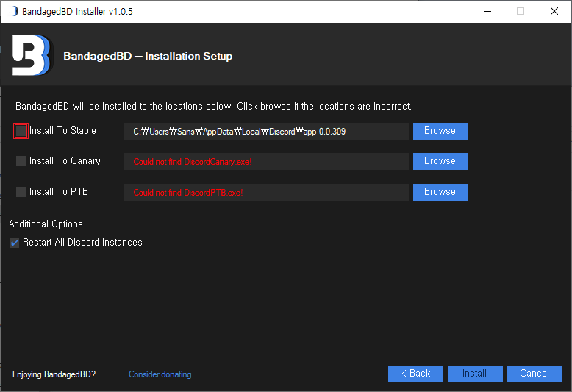Browse for the Stable Discord location
572x392 pixels.
[440, 131]
